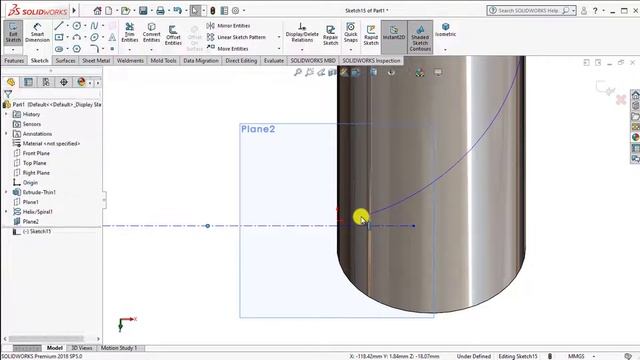640x360 pixels.
Task: Toggle Rapid Sketch mode
Action: click(371, 35)
